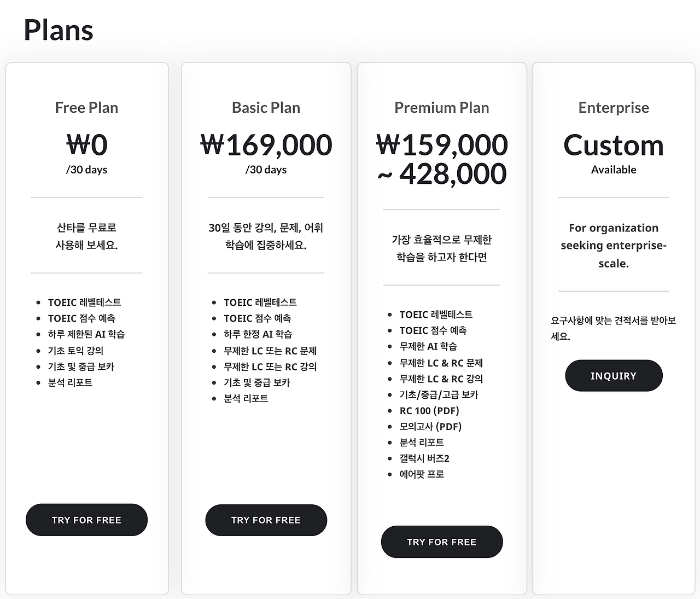This screenshot has width=700, height=599.
Task: Select the Premium Plan card
Action: (441, 328)
